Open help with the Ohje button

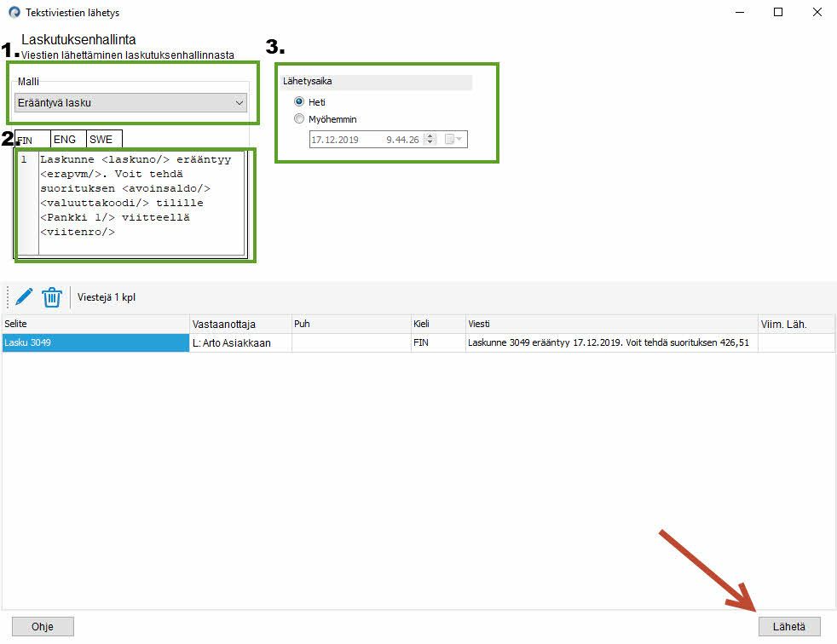pyautogui.click(x=43, y=626)
